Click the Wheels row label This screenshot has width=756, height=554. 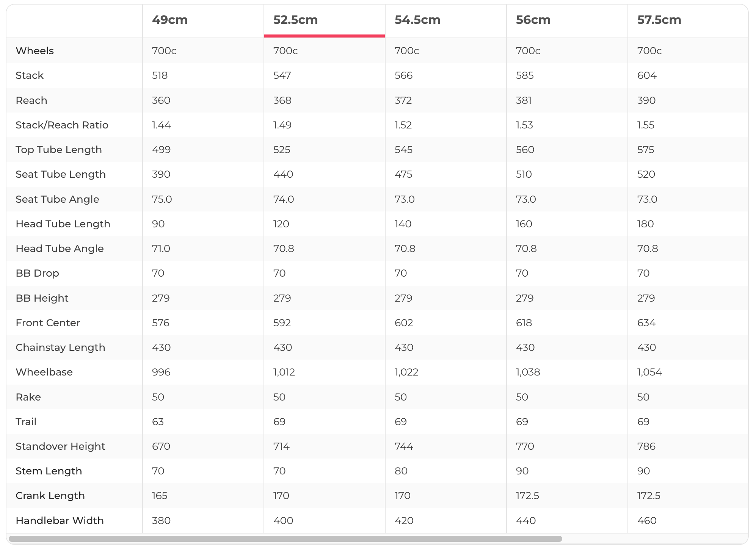[x=35, y=51]
